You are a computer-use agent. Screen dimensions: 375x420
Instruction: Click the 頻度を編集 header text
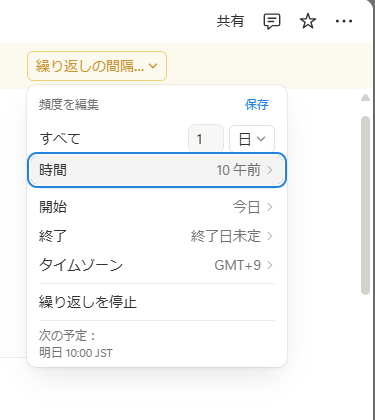[x=69, y=105]
